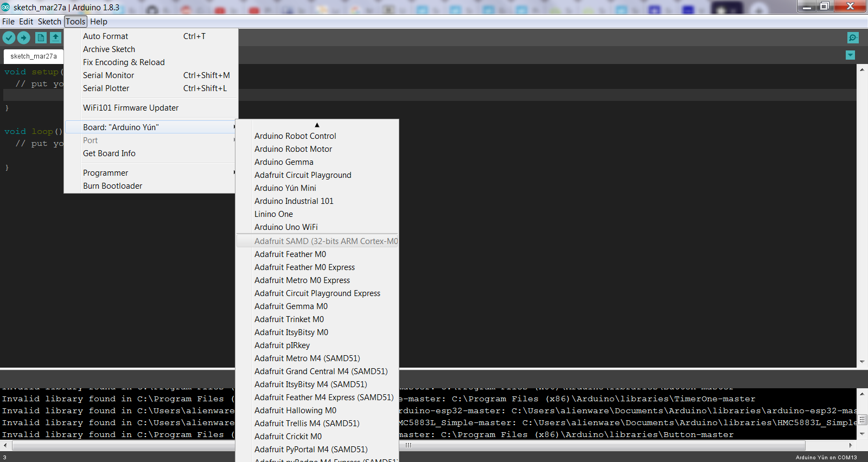868x462 pixels.
Task: Click the Upload arrow icon
Action: [23, 37]
